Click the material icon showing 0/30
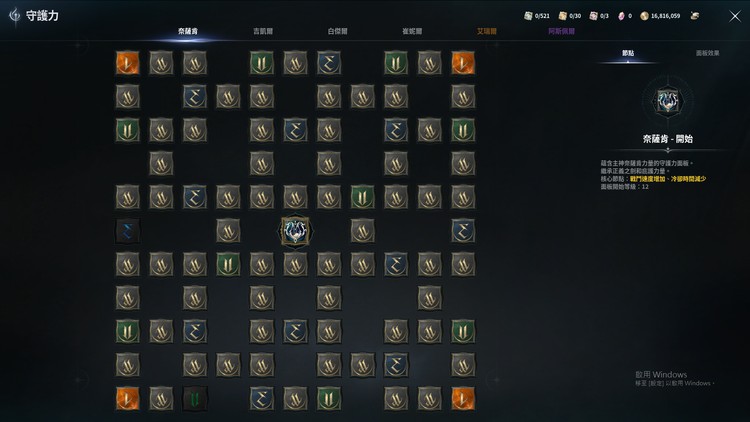Viewport: 750px width, 422px height. (562, 16)
